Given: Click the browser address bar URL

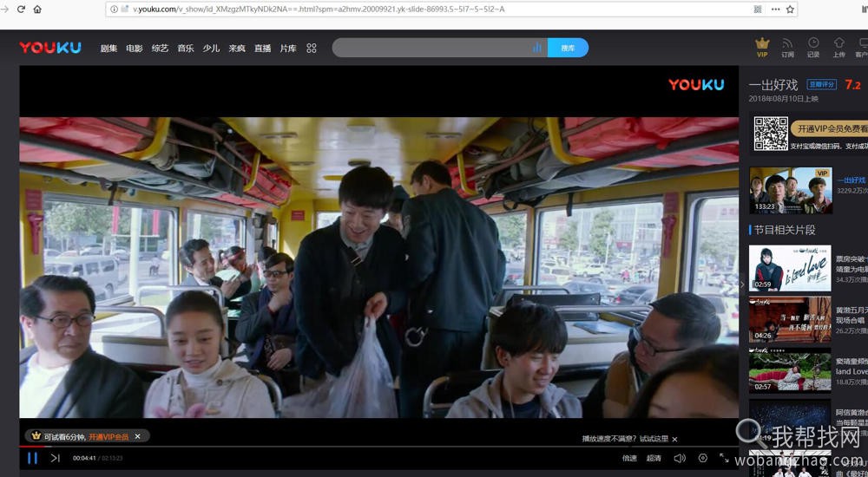Looking at the screenshot, I should click(x=319, y=9).
